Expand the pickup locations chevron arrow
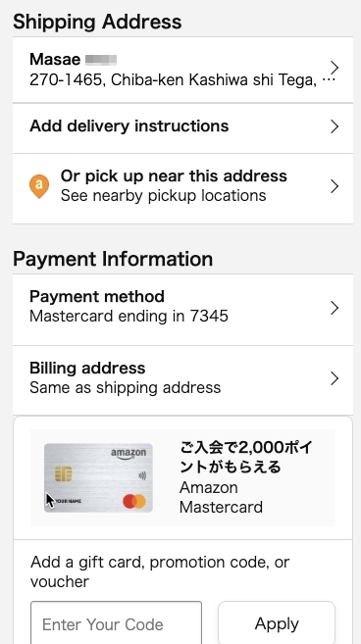Image resolution: width=361 pixels, height=644 pixels. [335, 186]
